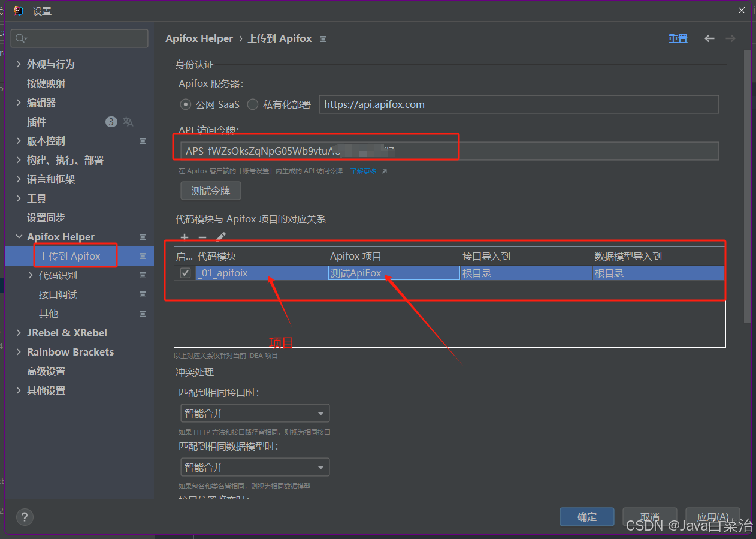
Task: Toggle the enable checkbox for _01_apifoix
Action: tap(185, 273)
